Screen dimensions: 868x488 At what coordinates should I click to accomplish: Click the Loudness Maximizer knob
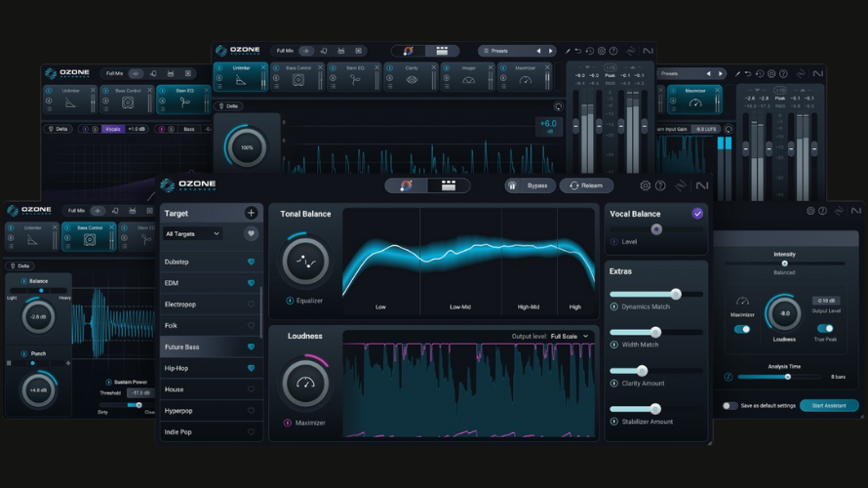click(x=305, y=384)
